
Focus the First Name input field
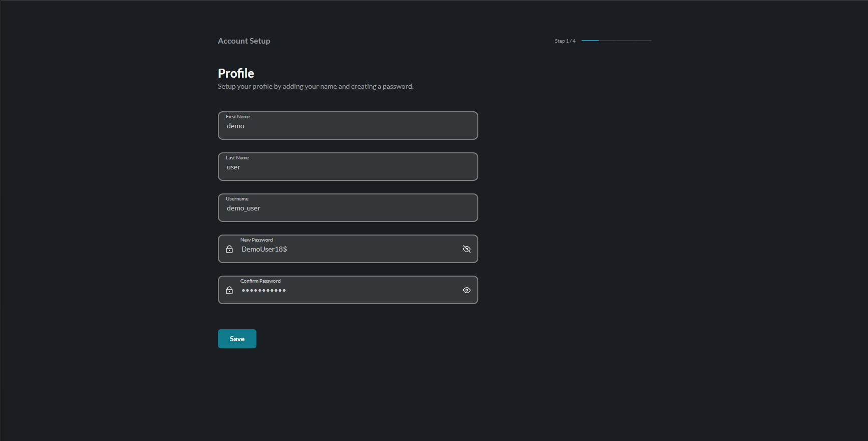point(348,125)
